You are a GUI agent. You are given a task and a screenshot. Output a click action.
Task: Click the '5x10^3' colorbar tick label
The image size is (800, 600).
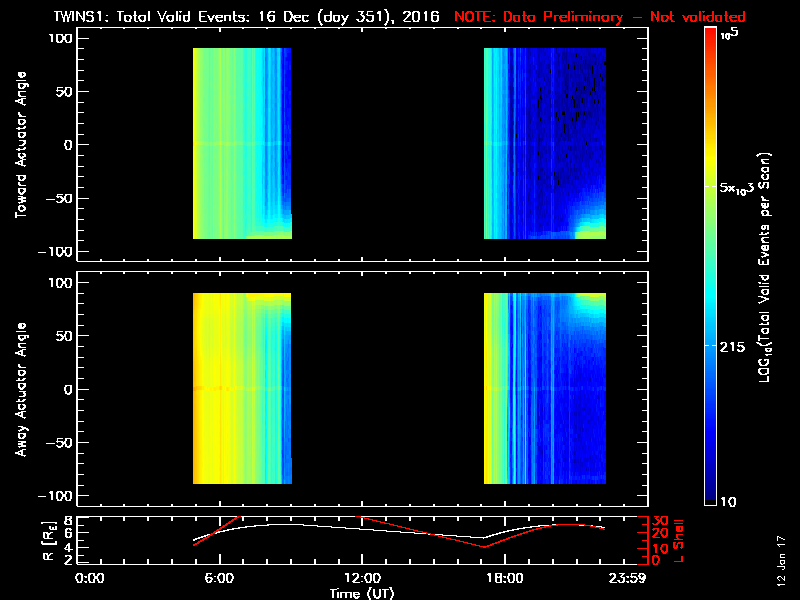(x=741, y=189)
